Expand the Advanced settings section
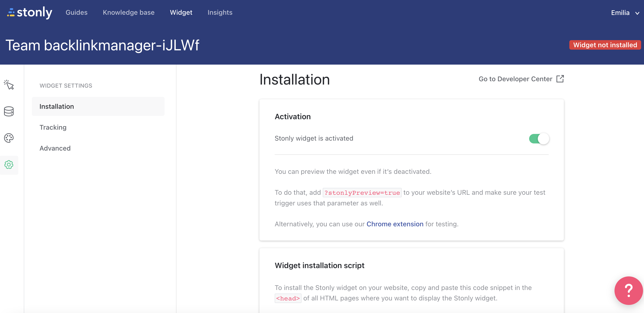 (x=55, y=148)
